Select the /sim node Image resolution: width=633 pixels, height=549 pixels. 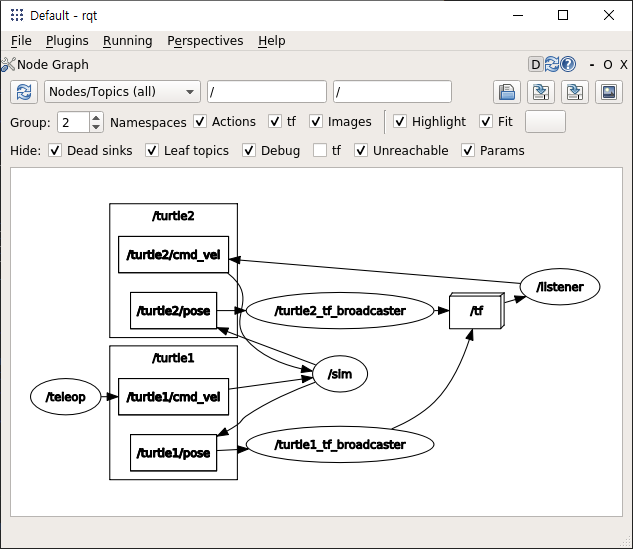pos(340,374)
